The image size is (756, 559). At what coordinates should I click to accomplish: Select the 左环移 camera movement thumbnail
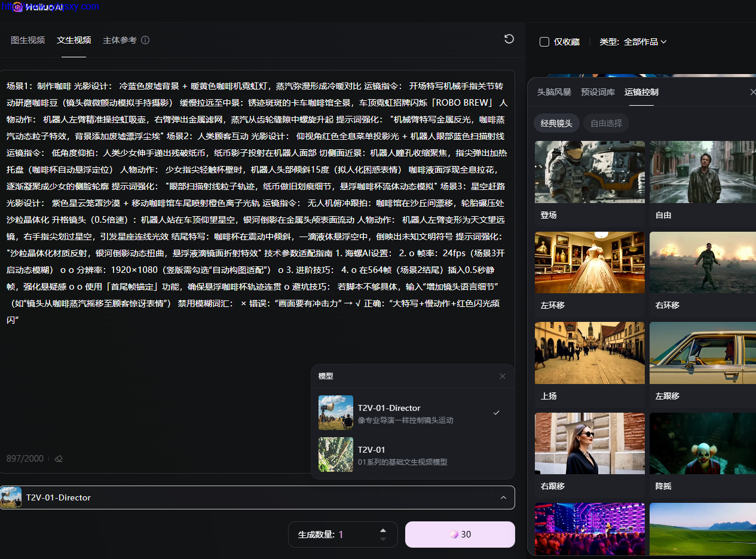click(x=589, y=262)
